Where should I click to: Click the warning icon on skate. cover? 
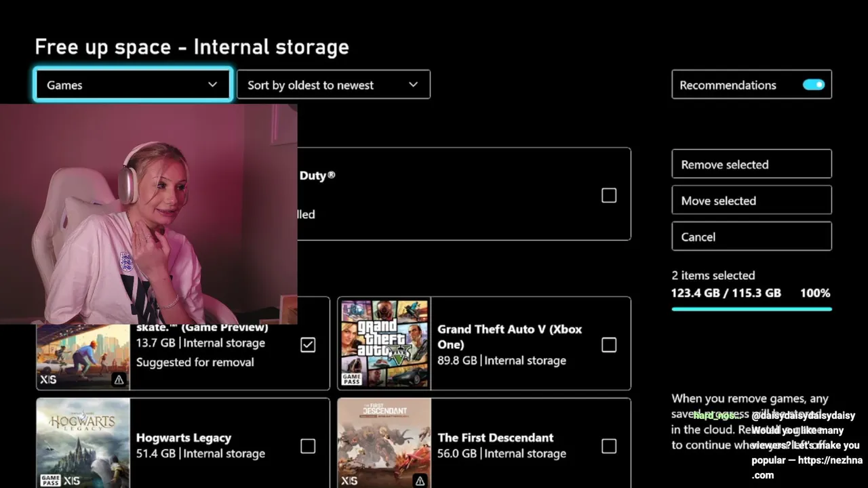click(119, 380)
